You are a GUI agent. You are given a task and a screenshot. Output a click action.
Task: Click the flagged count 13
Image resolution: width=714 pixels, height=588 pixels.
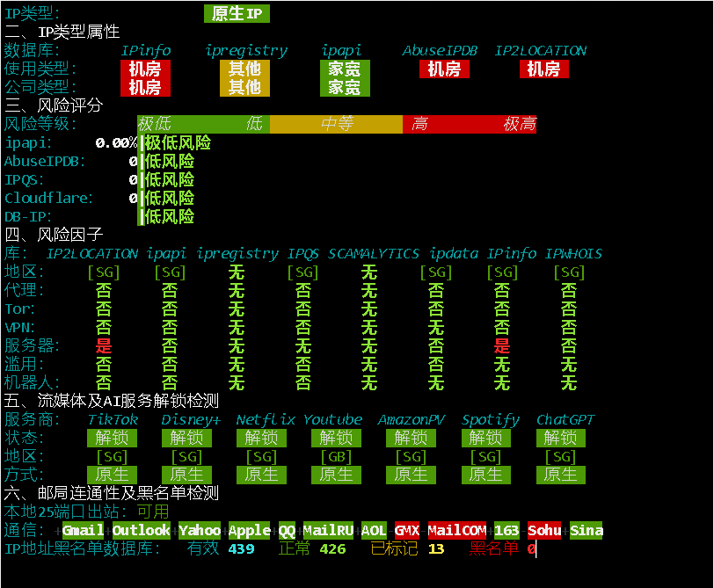click(x=436, y=548)
